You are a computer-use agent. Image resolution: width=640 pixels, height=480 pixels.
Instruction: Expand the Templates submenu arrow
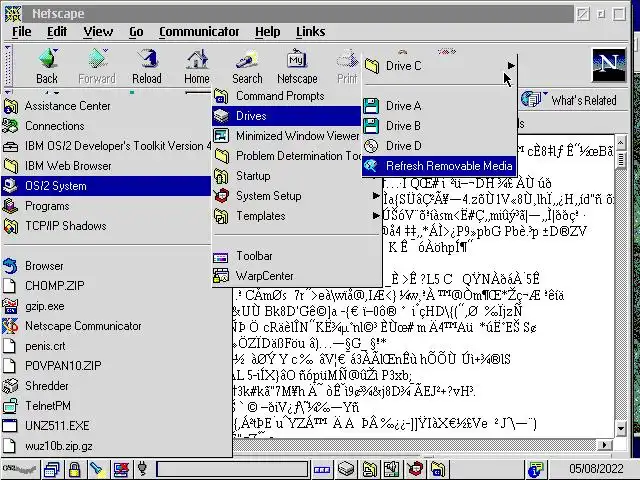coord(376,216)
